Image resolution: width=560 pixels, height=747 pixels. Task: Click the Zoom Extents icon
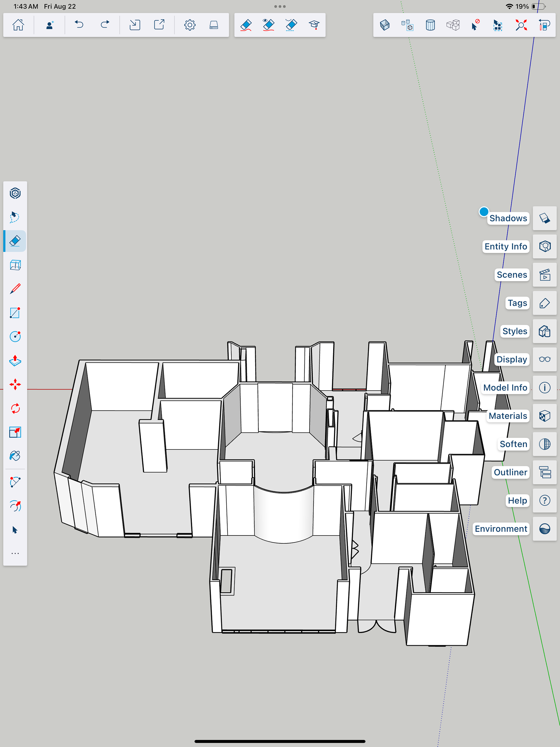(521, 25)
